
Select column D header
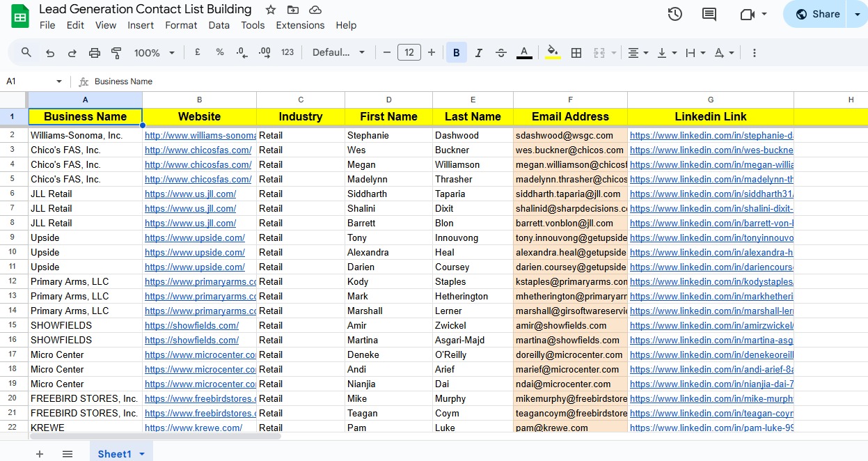[x=388, y=100]
